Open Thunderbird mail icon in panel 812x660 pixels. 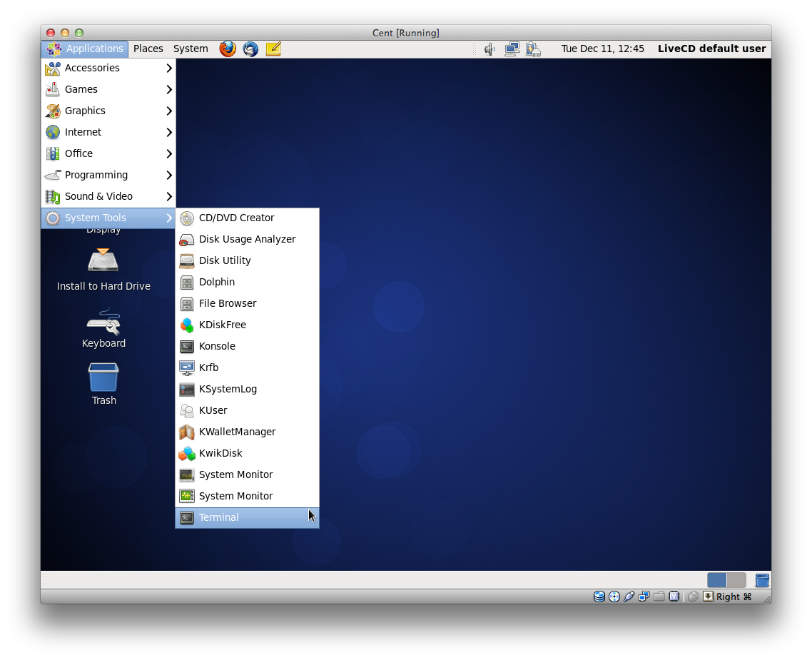[x=250, y=49]
